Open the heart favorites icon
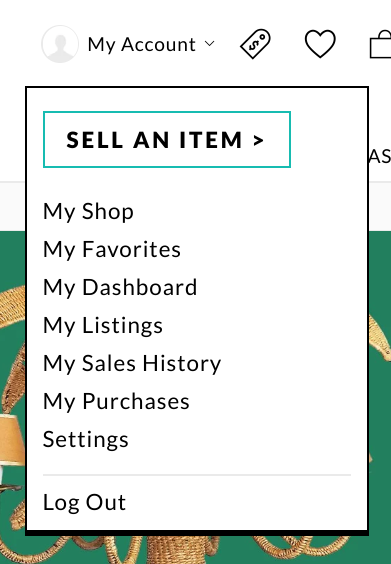The image size is (391, 564). click(320, 44)
